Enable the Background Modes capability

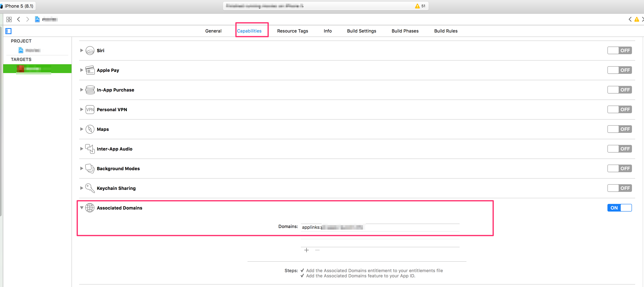click(x=619, y=168)
